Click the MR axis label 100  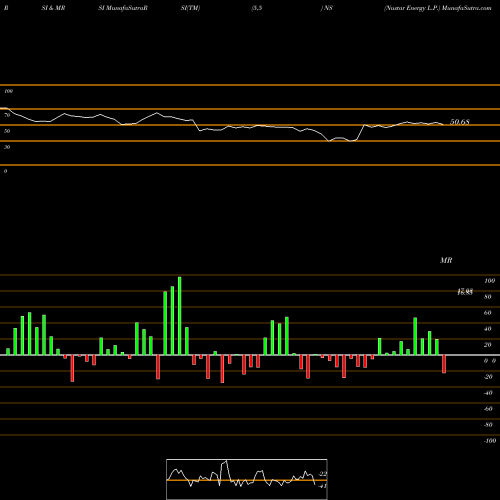pyautogui.click(x=489, y=281)
